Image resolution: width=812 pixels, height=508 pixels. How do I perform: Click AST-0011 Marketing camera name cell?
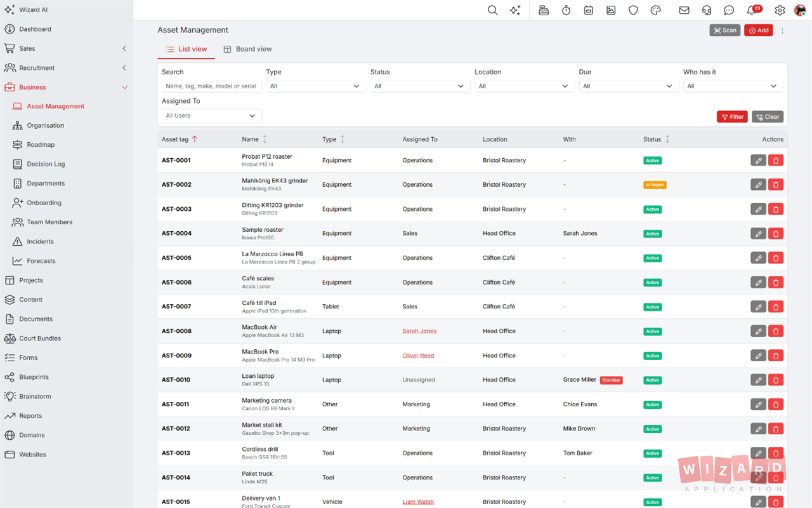click(267, 404)
